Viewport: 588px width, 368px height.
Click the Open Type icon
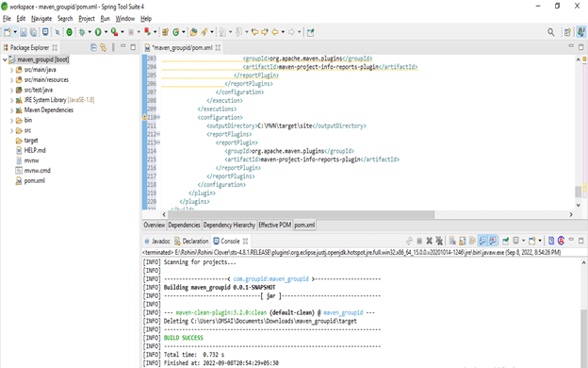(193, 32)
